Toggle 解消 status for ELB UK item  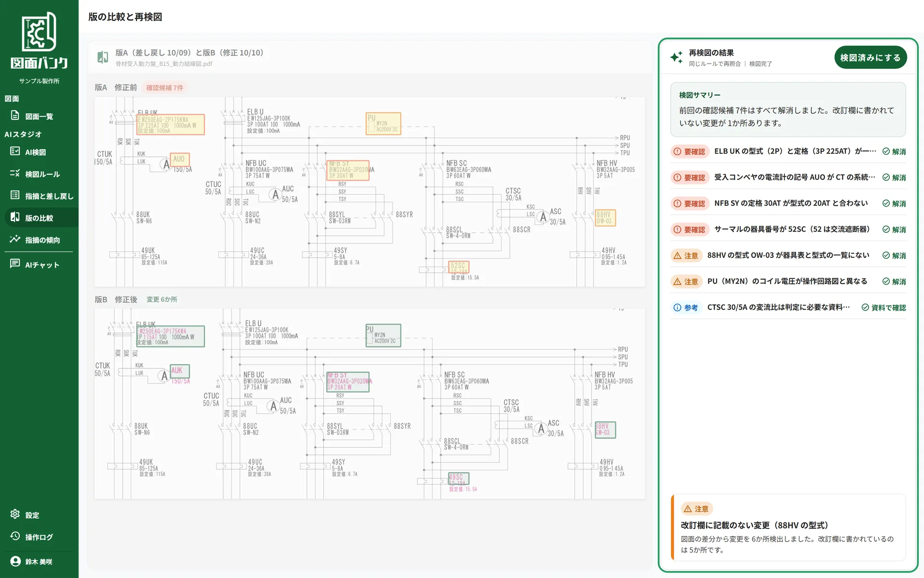coord(894,151)
